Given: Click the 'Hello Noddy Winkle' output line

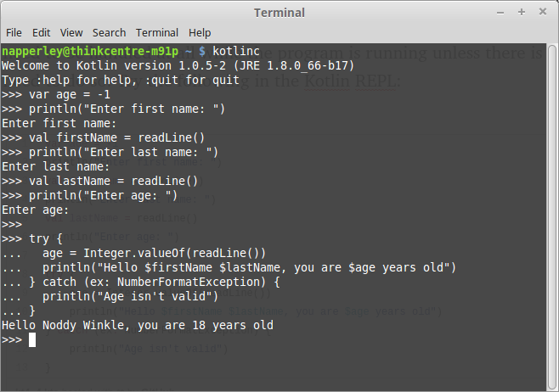Looking at the screenshot, I should coord(138,325).
